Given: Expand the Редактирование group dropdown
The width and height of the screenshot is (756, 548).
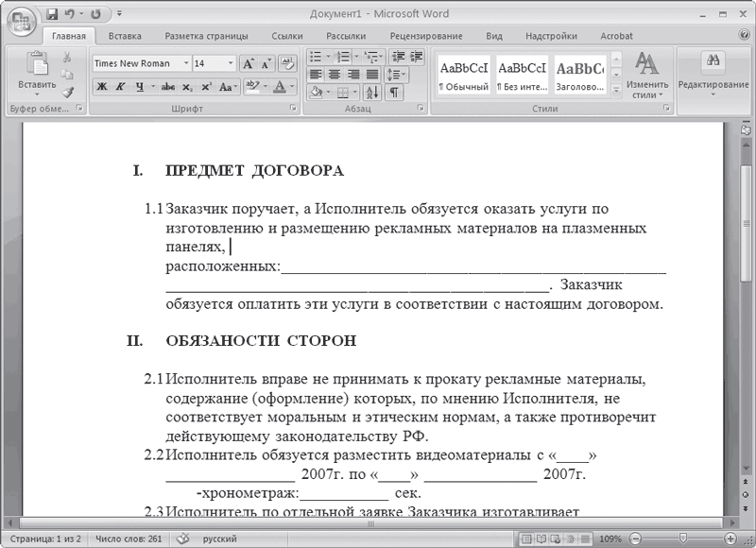Looking at the screenshot, I should 713,94.
